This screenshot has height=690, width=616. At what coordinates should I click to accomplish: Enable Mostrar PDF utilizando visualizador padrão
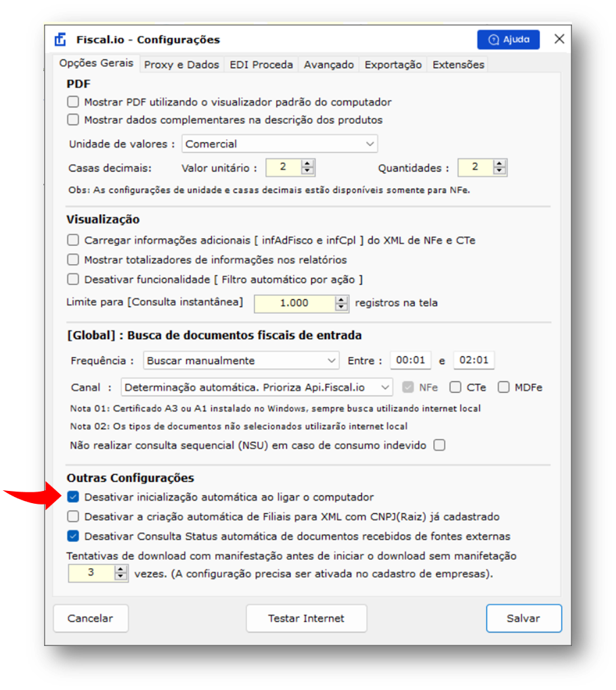73,102
